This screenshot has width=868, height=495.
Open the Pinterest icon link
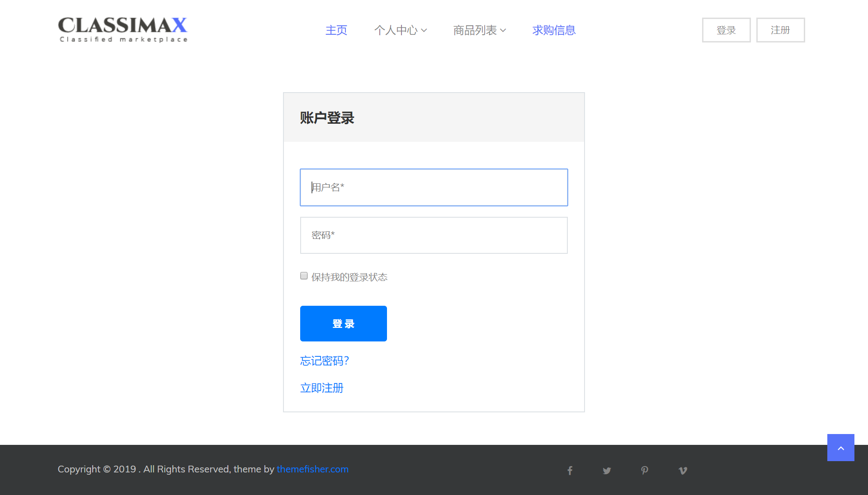click(x=645, y=471)
